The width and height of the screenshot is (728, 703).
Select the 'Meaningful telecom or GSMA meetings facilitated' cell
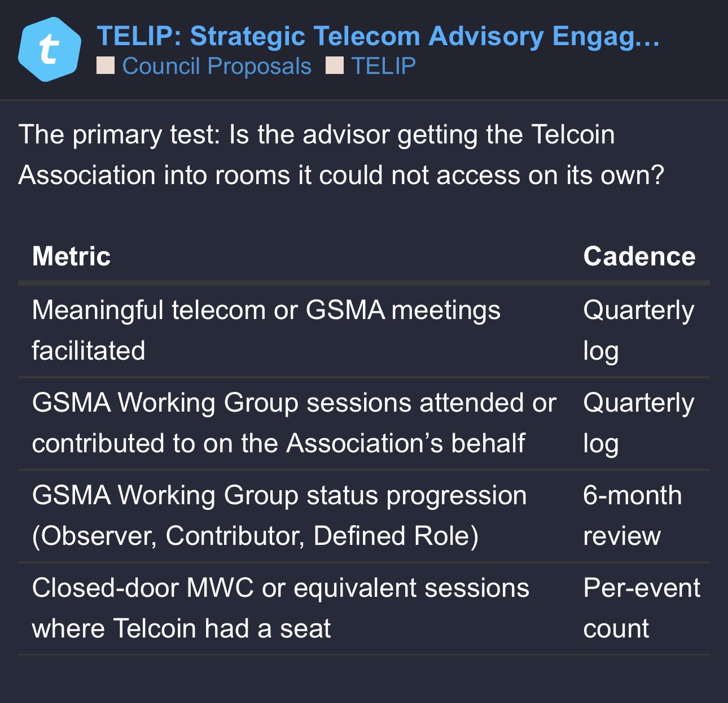coord(266,330)
